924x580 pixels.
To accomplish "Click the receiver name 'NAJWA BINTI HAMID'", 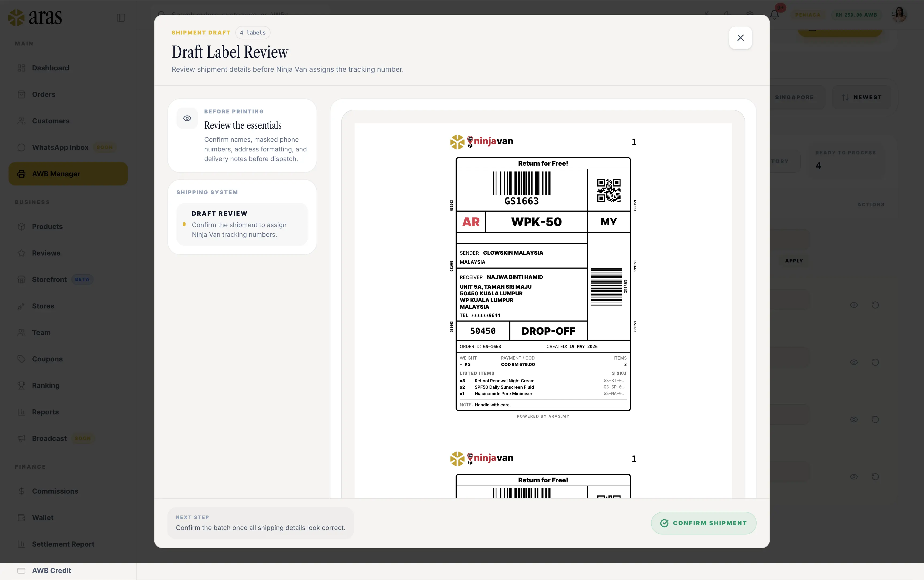I will coord(515,277).
